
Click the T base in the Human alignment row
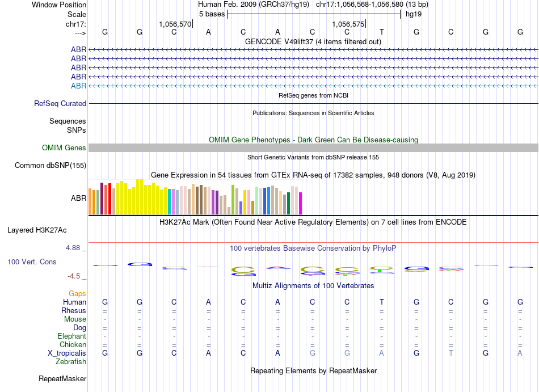pos(382,302)
